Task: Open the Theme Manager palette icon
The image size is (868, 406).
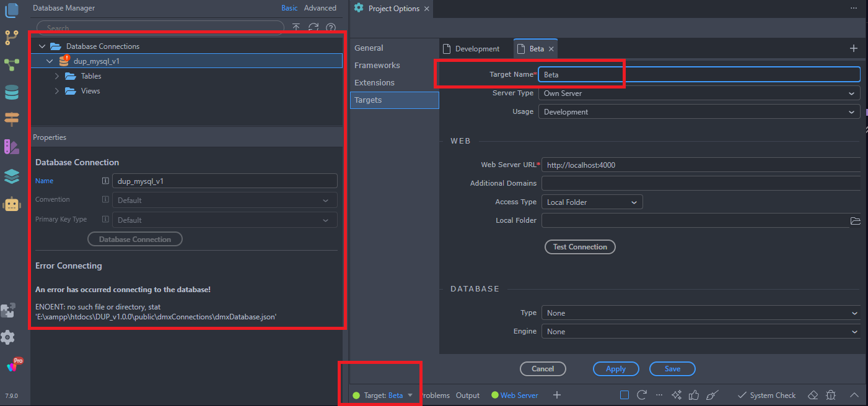Action: point(12,147)
